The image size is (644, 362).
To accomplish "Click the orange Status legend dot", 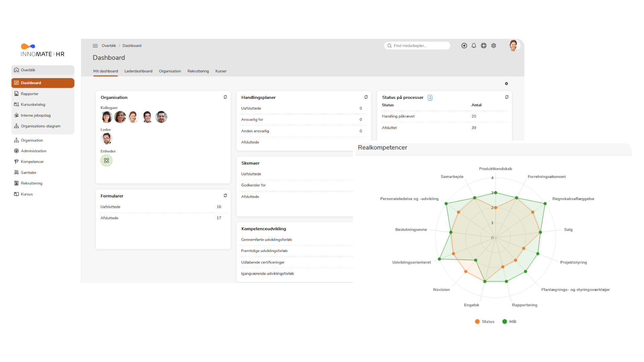I will (477, 321).
